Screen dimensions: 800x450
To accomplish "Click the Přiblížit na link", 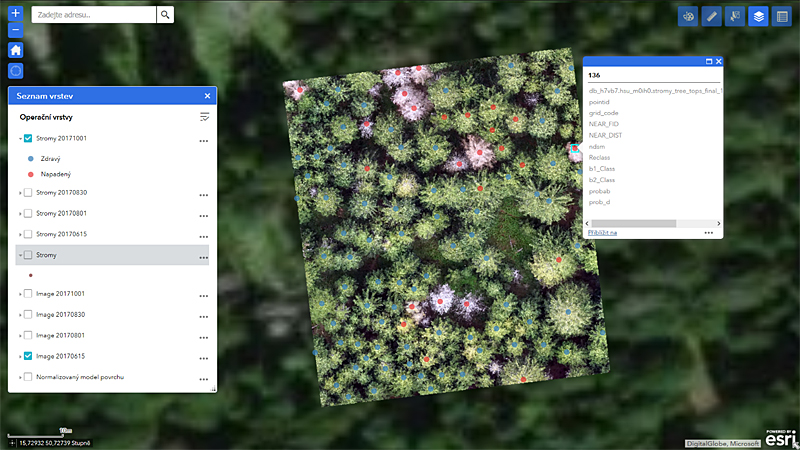I will click(602, 232).
